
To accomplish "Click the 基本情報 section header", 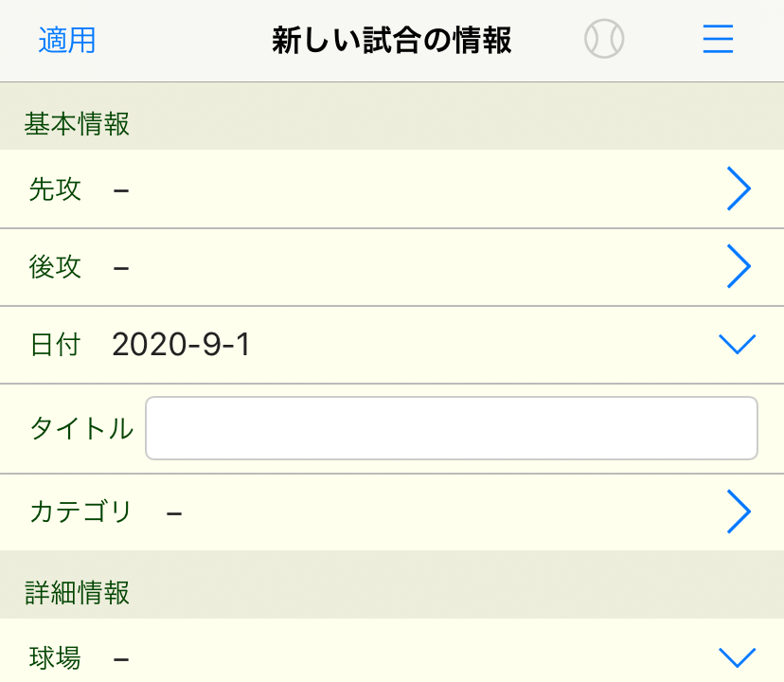I will 77,124.
